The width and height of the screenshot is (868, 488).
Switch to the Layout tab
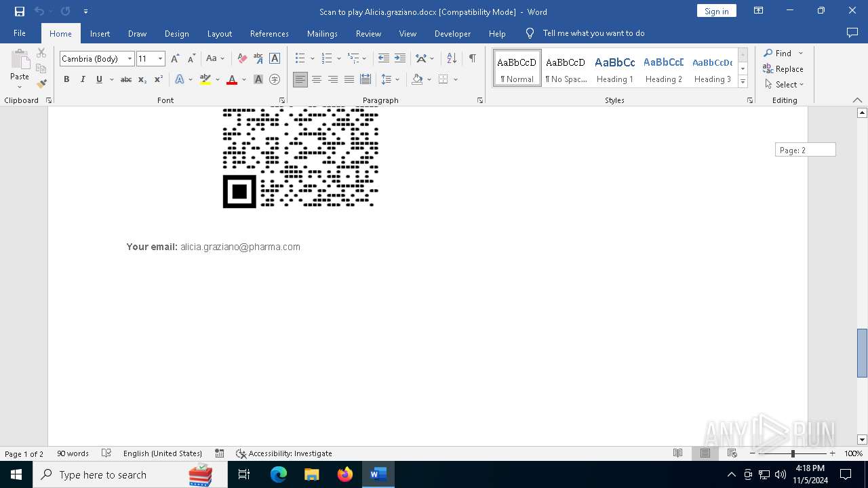tap(220, 33)
